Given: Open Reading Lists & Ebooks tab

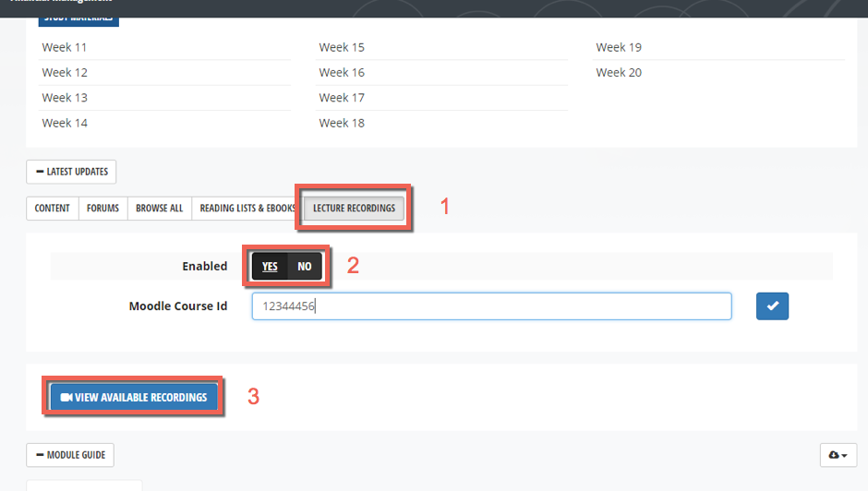Looking at the screenshot, I should coord(247,209).
